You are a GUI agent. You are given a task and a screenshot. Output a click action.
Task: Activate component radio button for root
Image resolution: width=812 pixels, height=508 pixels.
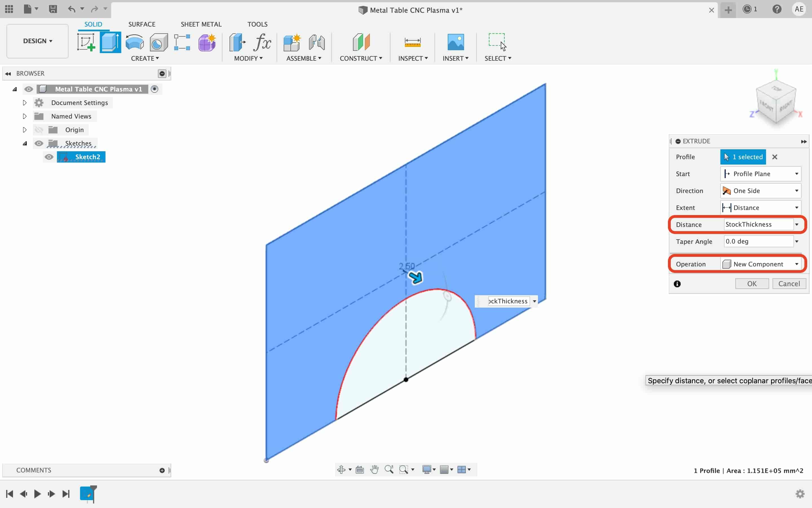[154, 89]
